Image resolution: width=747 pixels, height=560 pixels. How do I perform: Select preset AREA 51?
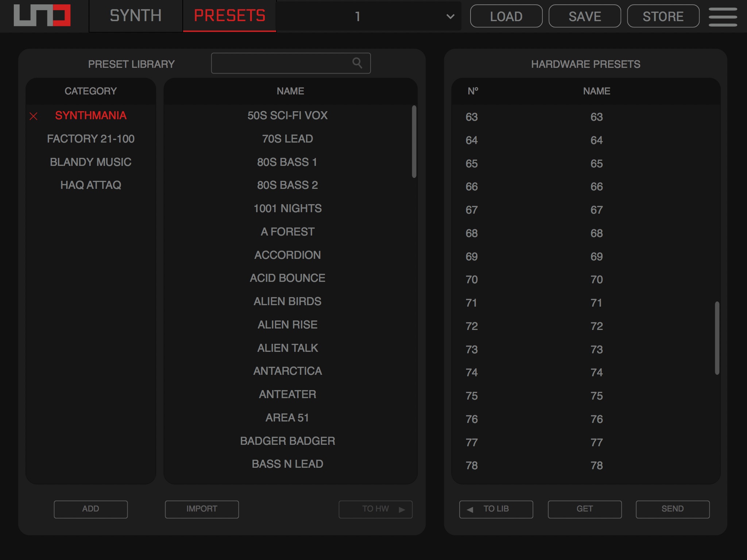[x=287, y=418]
